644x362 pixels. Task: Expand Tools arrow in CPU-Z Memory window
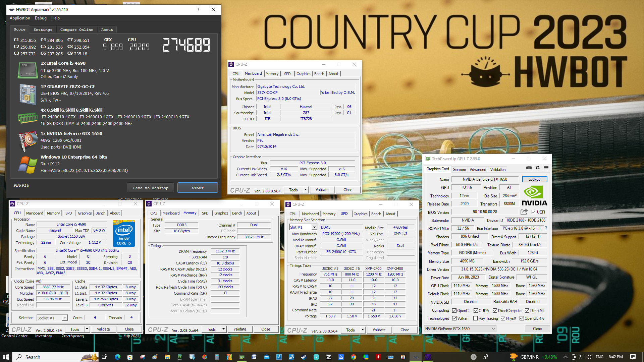pos(223,329)
